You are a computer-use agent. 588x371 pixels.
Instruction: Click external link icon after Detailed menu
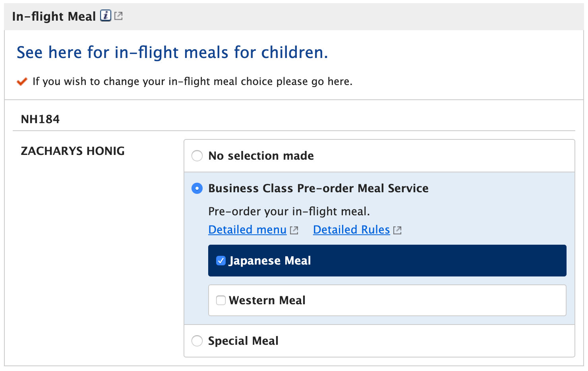294,230
